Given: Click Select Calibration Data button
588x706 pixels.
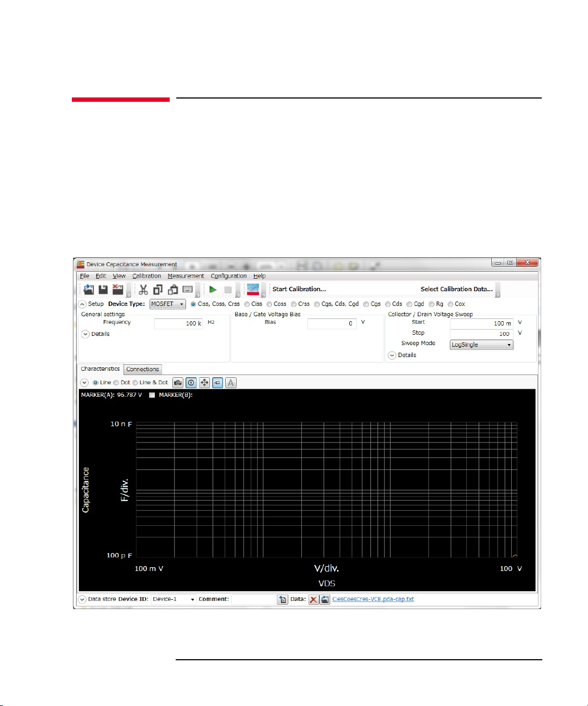Looking at the screenshot, I should click(457, 290).
